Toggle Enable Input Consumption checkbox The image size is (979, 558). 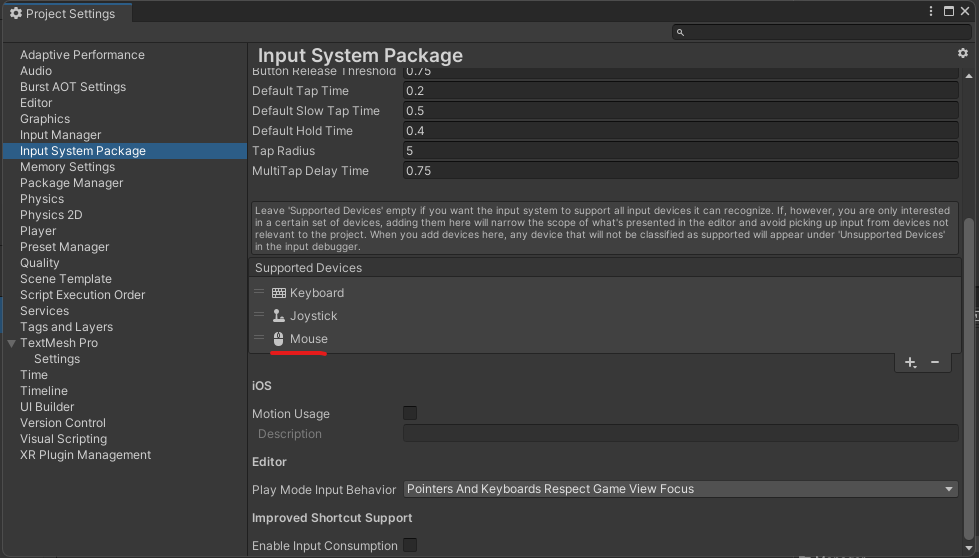coord(410,545)
